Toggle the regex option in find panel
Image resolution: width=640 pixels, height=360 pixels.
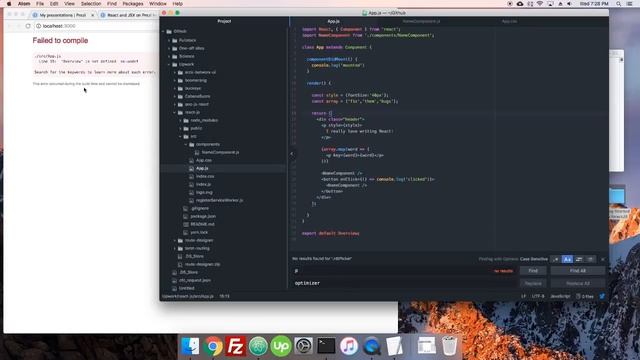point(556,259)
